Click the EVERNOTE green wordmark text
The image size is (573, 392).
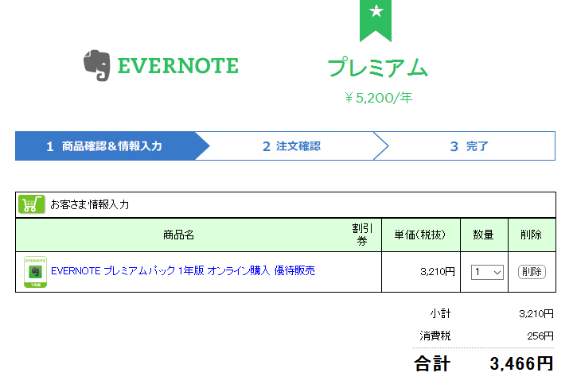[x=178, y=66]
